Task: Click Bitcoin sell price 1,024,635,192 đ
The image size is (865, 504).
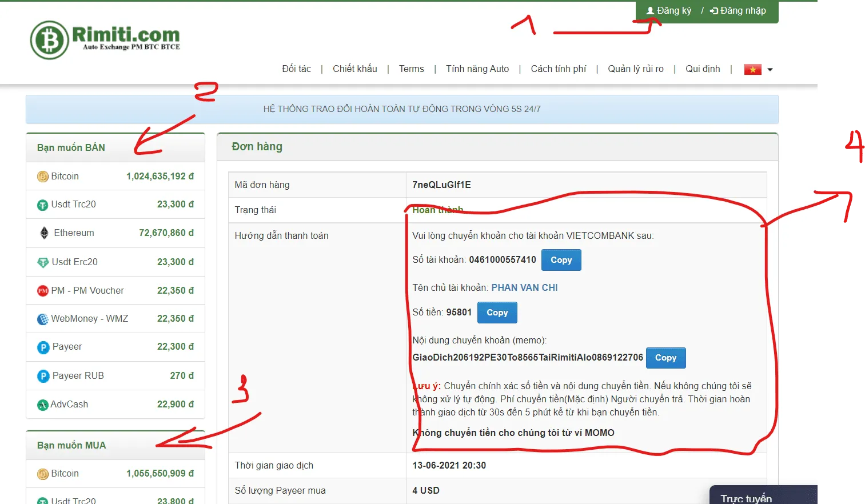Action: tap(160, 177)
